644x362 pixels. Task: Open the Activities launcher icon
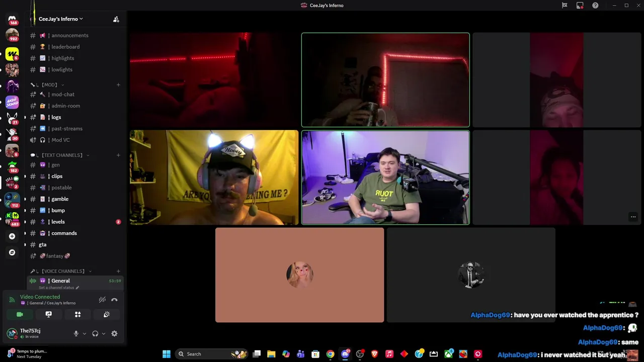tap(77, 314)
